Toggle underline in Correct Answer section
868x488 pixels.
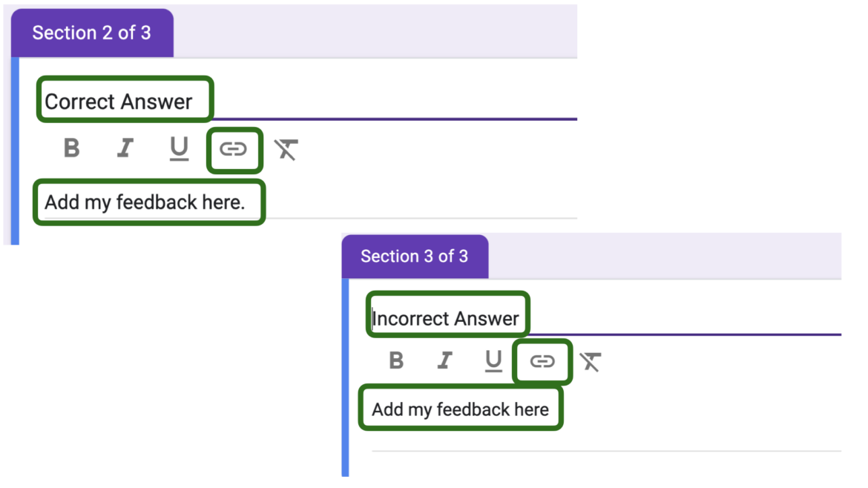tap(179, 149)
